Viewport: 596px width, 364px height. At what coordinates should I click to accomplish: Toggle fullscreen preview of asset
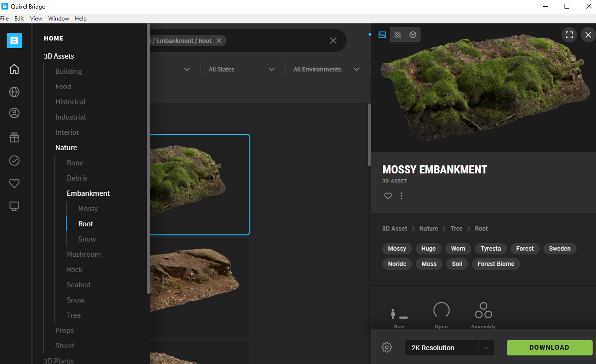pyautogui.click(x=569, y=35)
